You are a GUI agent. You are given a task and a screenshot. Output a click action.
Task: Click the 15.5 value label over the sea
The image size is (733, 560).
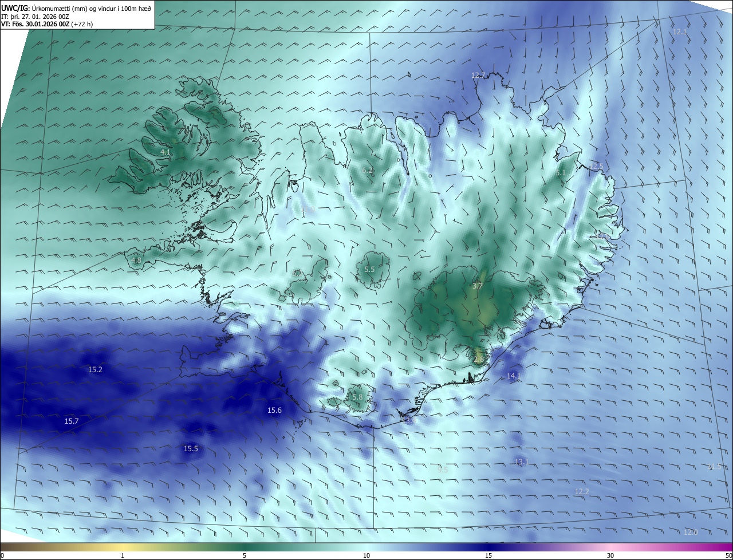[191, 448]
